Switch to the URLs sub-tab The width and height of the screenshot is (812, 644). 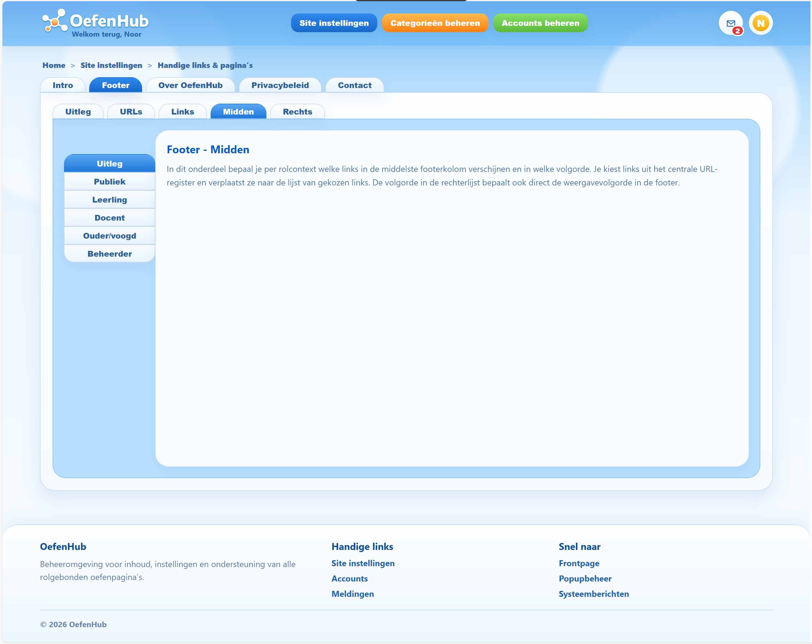pos(131,111)
